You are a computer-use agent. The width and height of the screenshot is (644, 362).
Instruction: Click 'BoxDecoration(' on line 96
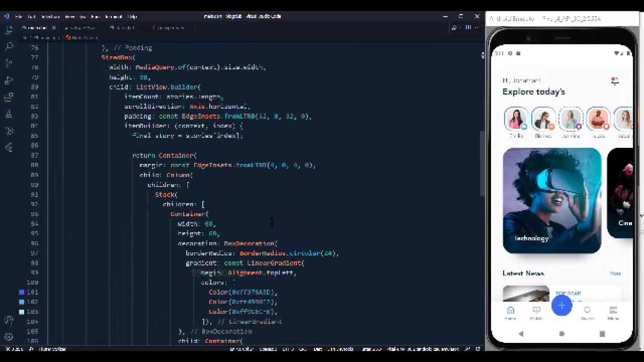[x=251, y=243]
